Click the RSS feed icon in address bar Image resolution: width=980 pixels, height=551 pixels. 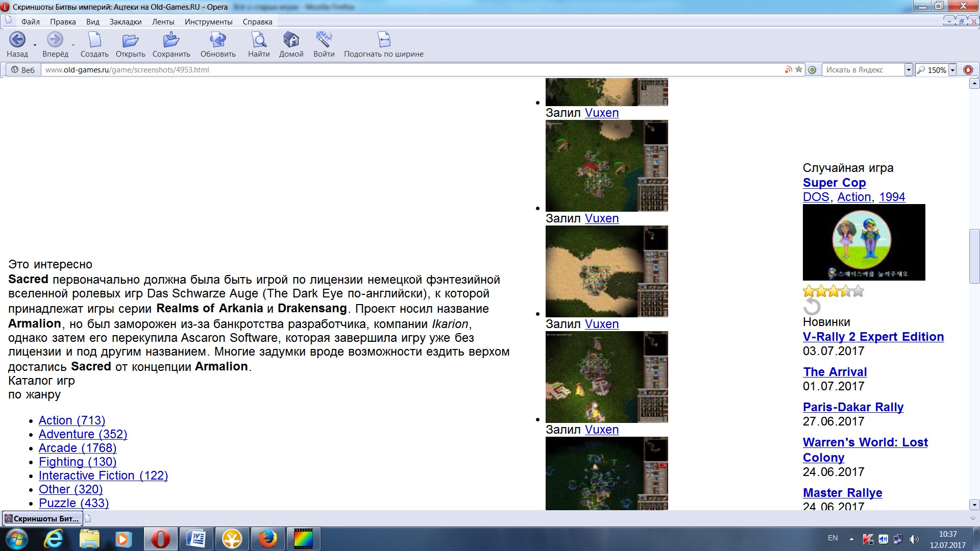pos(789,70)
